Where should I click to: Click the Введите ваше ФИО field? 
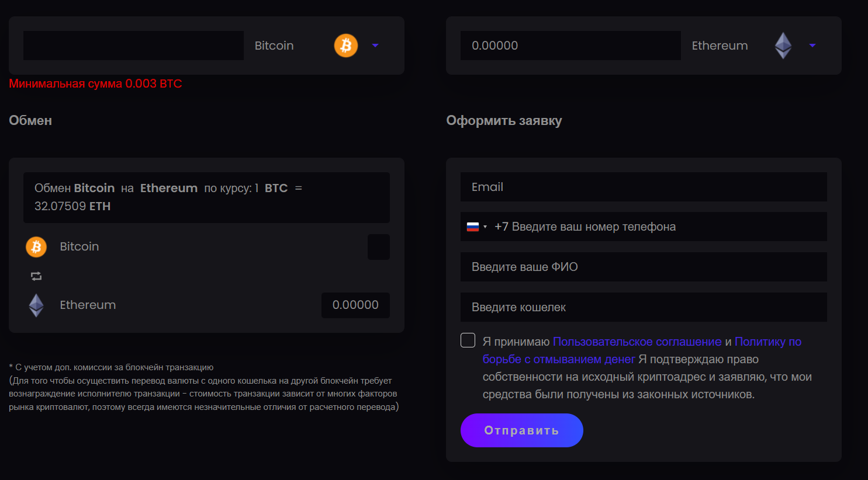[x=643, y=267]
